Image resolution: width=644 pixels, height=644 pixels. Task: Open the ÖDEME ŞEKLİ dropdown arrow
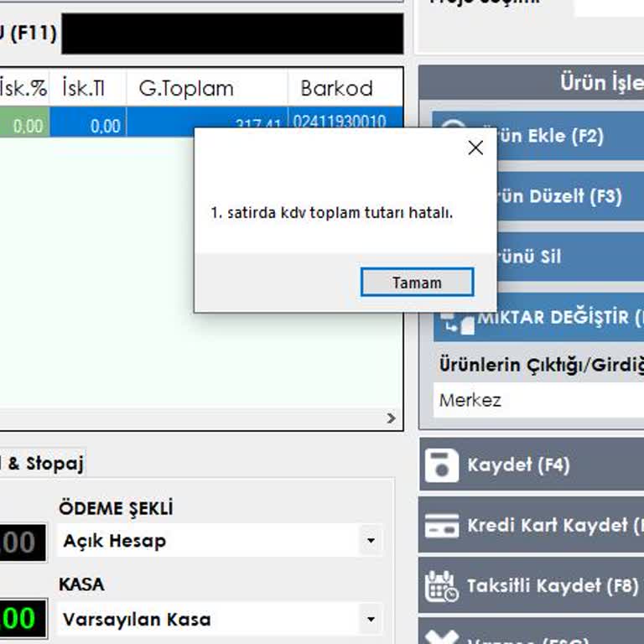tap(371, 540)
